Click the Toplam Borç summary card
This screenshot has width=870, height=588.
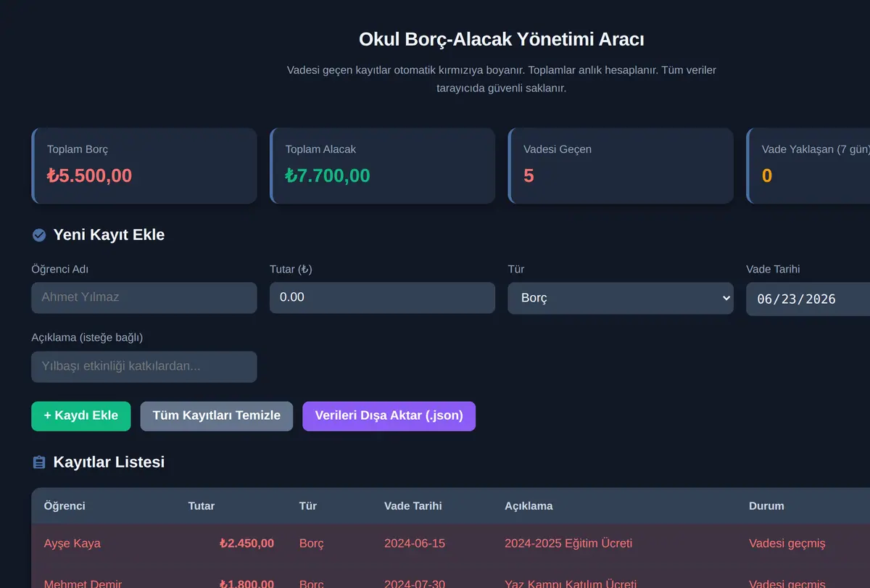tap(144, 166)
